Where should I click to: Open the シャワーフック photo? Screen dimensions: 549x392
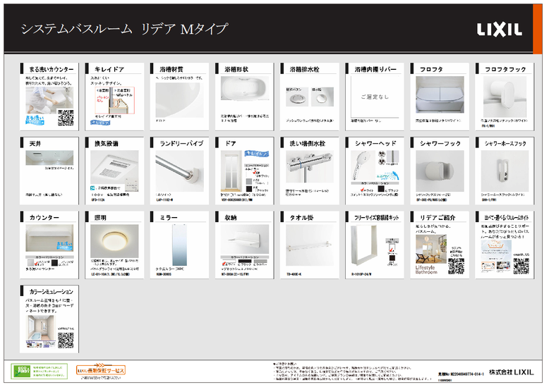440,171
